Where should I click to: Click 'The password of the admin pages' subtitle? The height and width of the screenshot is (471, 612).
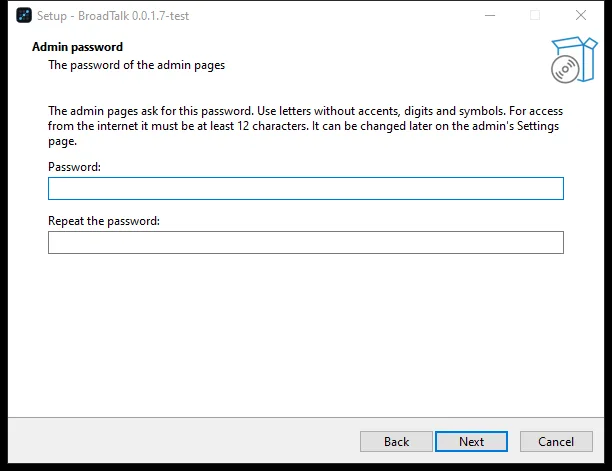(x=137, y=65)
